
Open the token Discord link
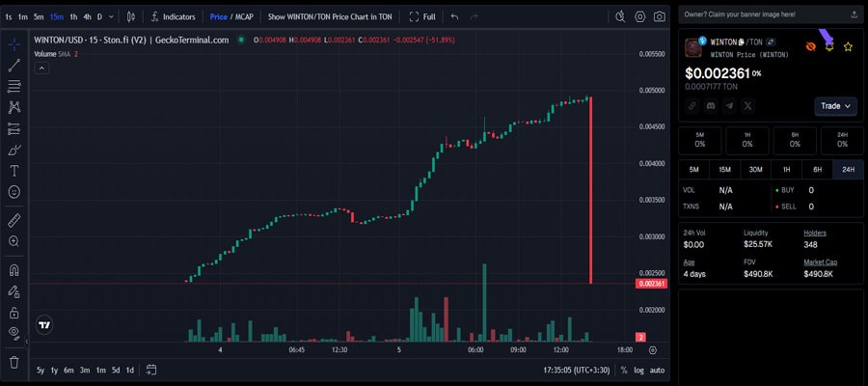[x=711, y=106]
